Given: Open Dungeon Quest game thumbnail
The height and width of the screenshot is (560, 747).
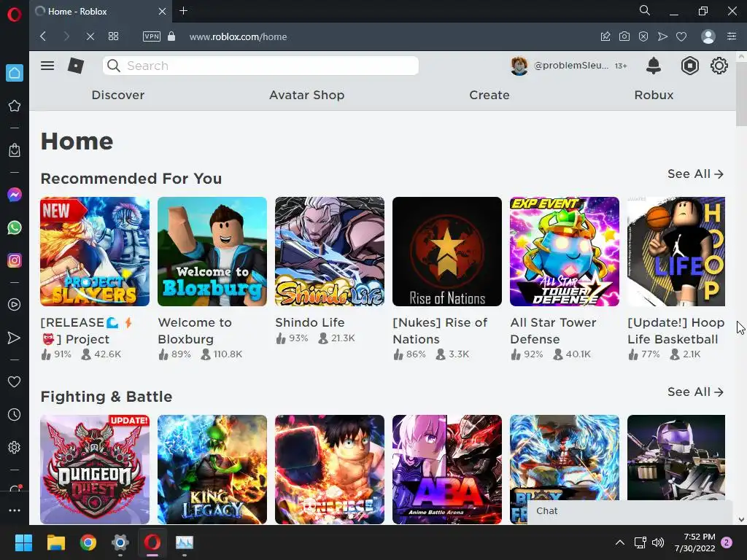Looking at the screenshot, I should 95,470.
